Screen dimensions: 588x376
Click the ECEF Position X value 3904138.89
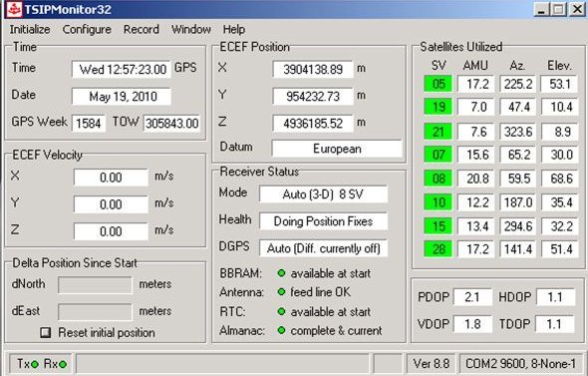313,69
